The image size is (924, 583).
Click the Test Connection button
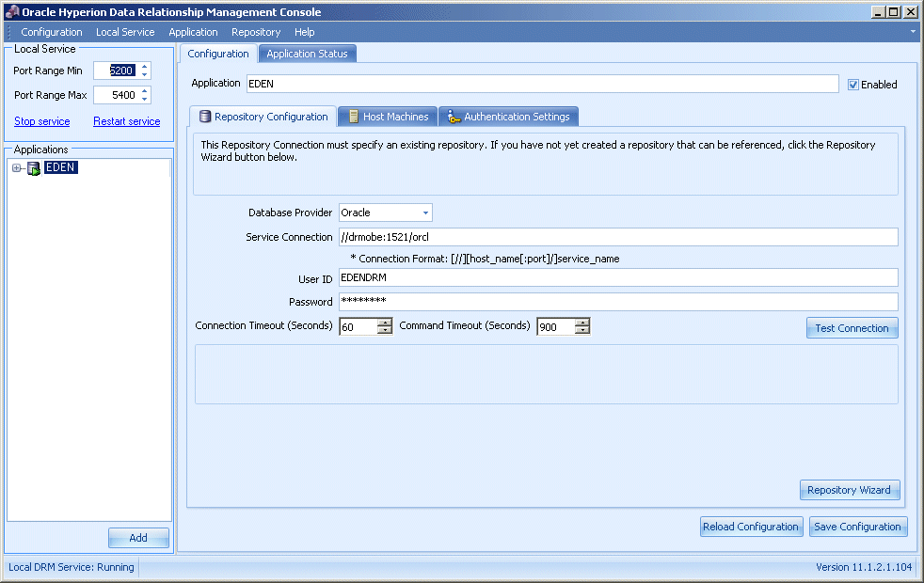click(x=852, y=328)
